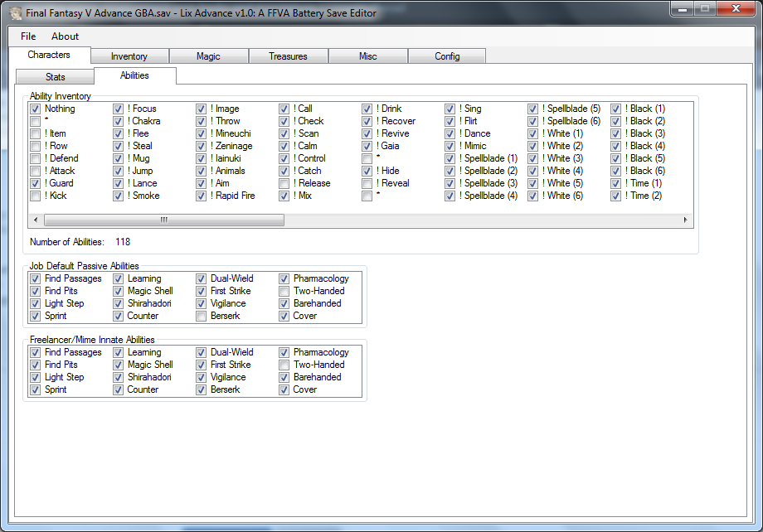
Task: Uncheck Dual-Wield in Job Default Passive
Action: click(x=201, y=278)
